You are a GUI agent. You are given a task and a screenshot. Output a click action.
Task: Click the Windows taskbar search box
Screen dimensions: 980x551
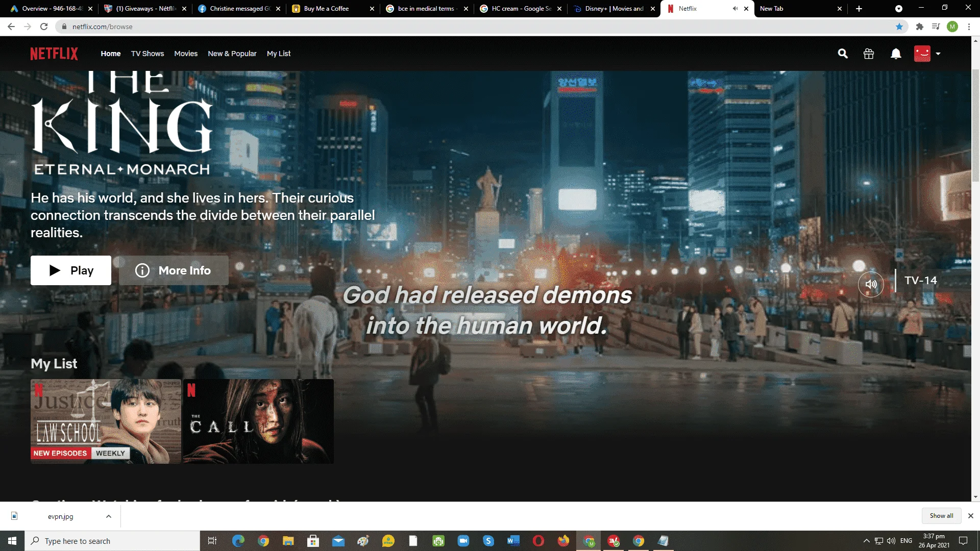[x=112, y=541]
